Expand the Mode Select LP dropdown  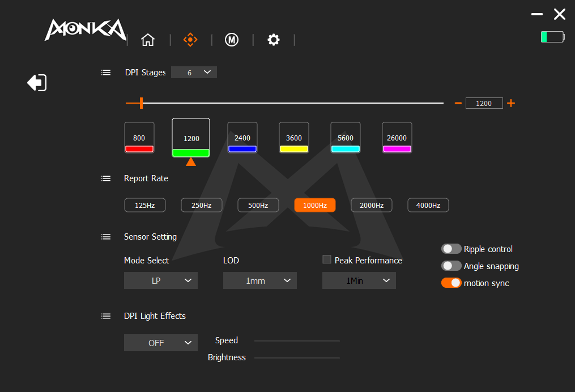pyautogui.click(x=161, y=280)
